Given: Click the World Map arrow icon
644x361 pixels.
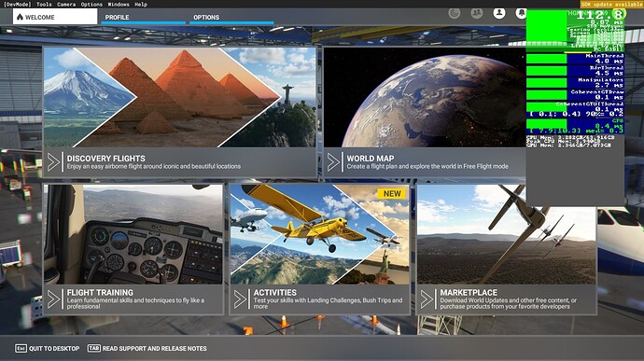Looking at the screenshot, I should click(x=333, y=162).
